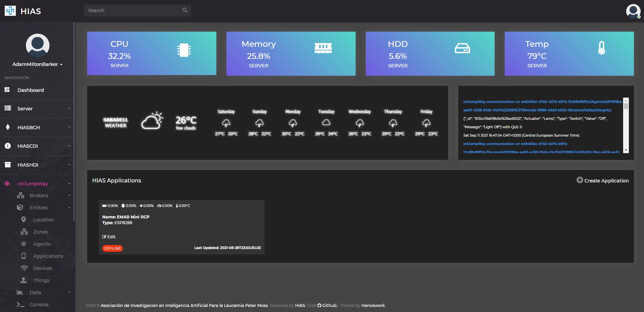Click Create Application link
This screenshot has height=312, width=644.
click(x=606, y=180)
